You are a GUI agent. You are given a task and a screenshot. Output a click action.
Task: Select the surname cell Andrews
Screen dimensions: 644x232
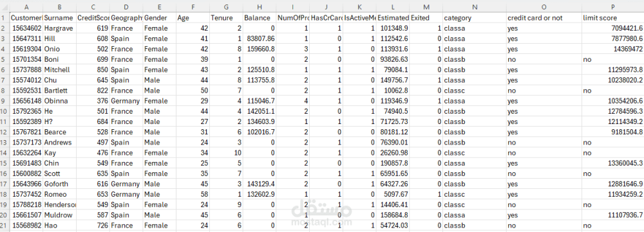pos(59,142)
